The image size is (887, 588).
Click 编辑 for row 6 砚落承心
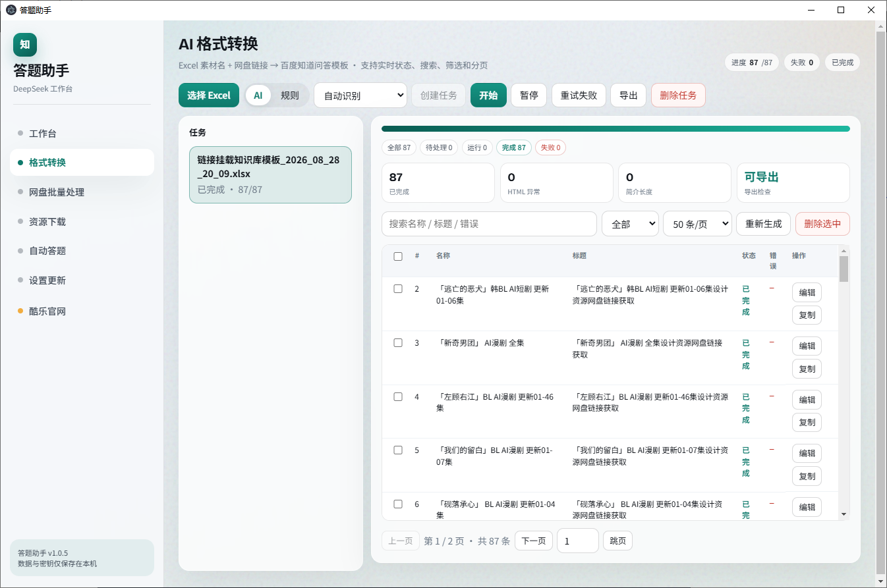807,507
